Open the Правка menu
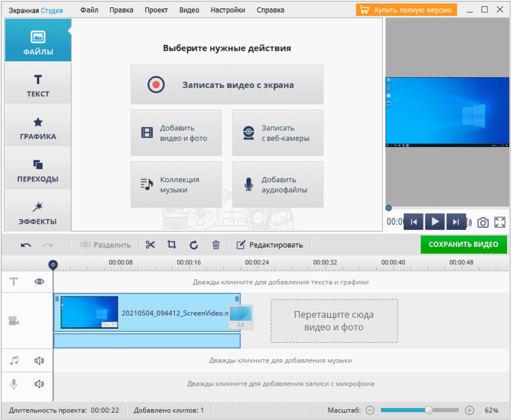The width and height of the screenshot is (511, 420). (x=121, y=10)
